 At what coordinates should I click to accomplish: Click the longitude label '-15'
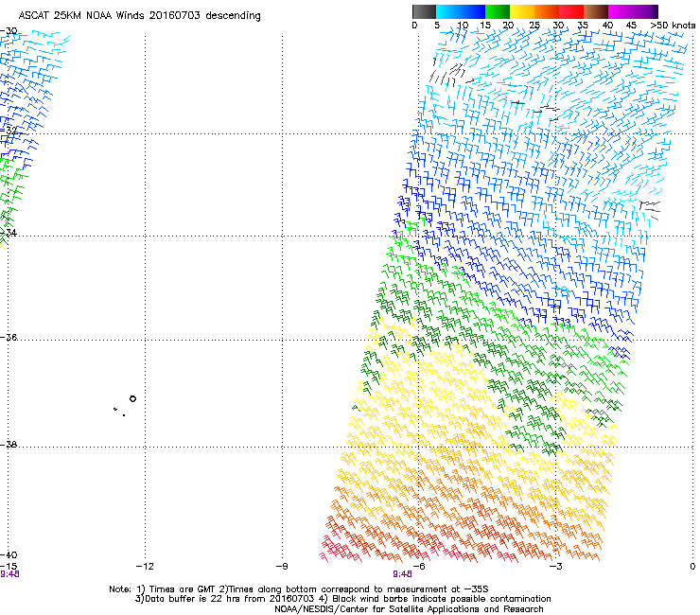pyautogui.click(x=9, y=567)
